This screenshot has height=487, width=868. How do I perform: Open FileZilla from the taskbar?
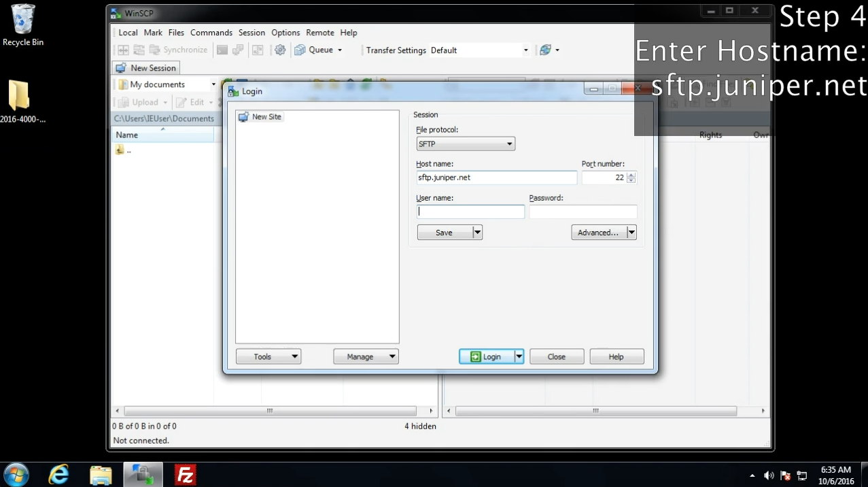click(x=185, y=475)
